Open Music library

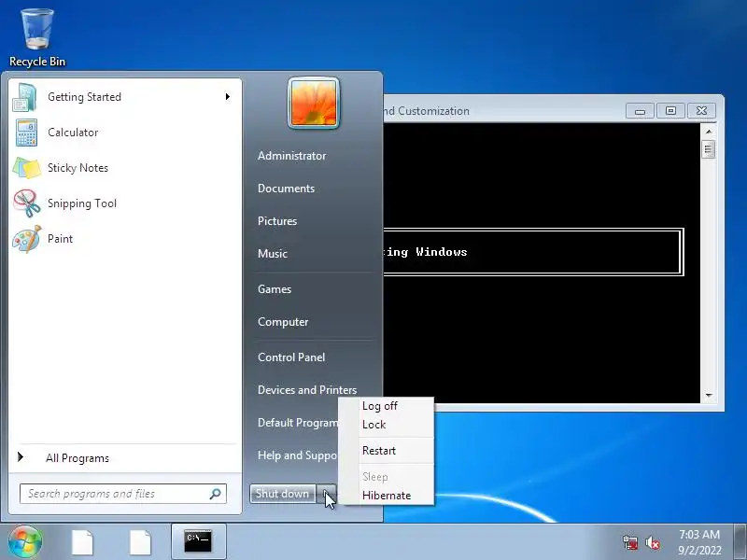point(273,254)
